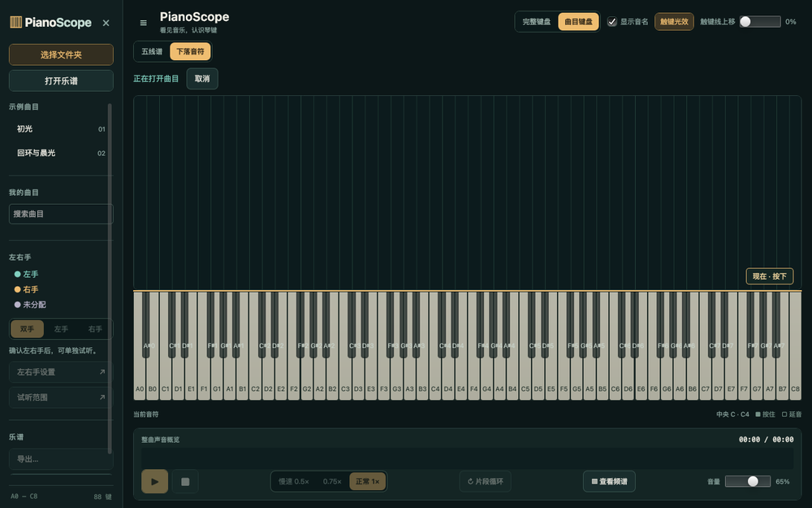Click the 未分配 purple legend dot

(17, 304)
